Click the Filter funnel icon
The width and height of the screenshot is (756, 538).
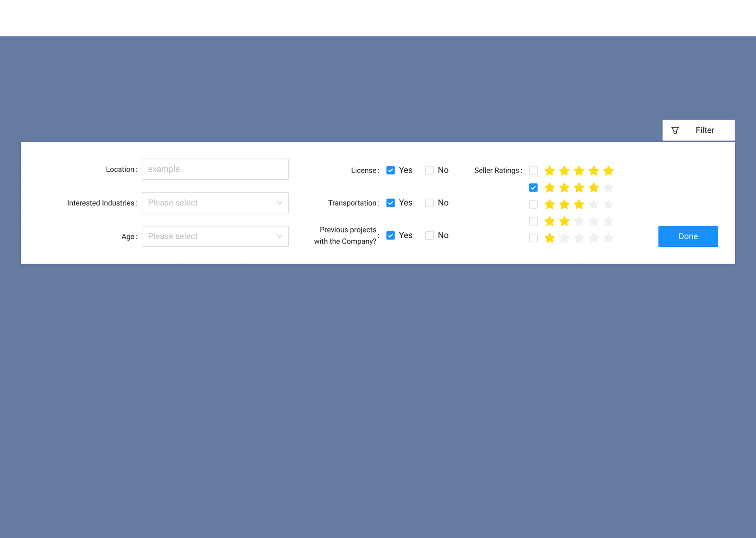click(675, 130)
